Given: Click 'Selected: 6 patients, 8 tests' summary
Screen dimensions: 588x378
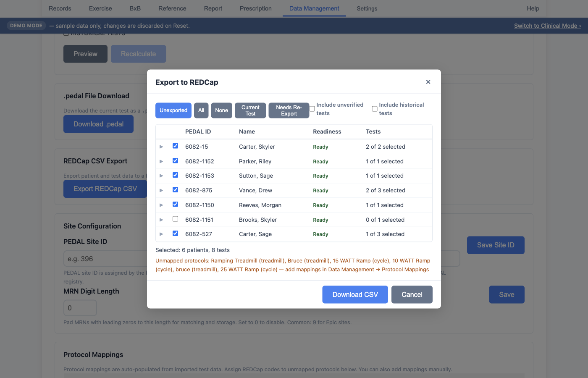Looking at the screenshot, I should click(193, 250).
